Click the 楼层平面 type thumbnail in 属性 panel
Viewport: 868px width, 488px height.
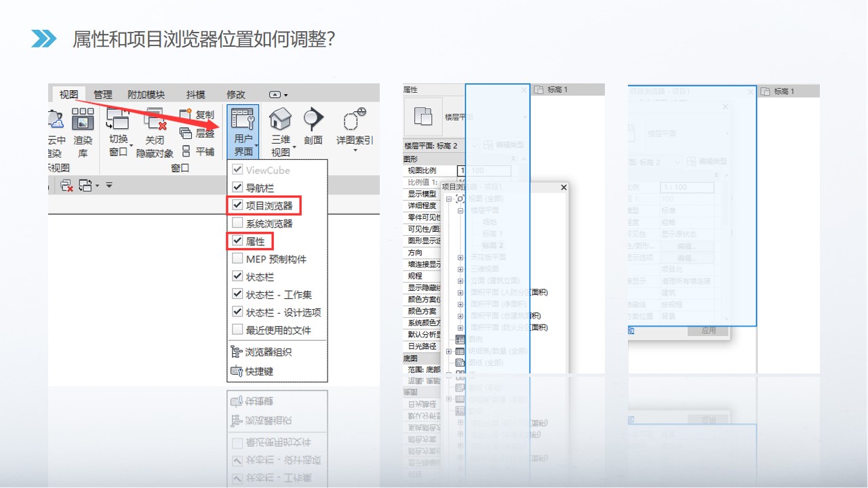[x=424, y=117]
